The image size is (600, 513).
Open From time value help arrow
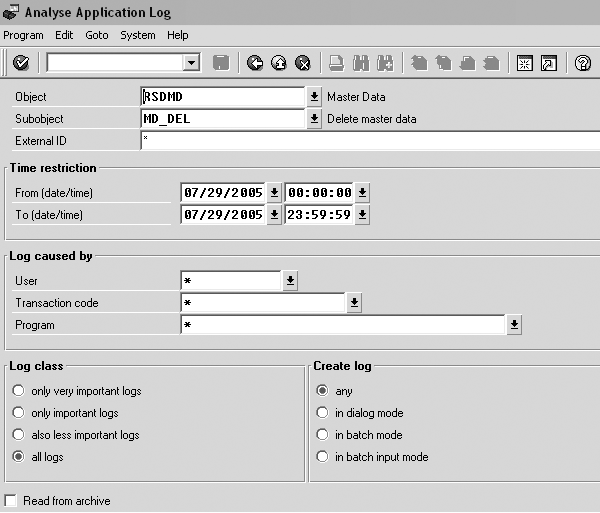click(362, 192)
